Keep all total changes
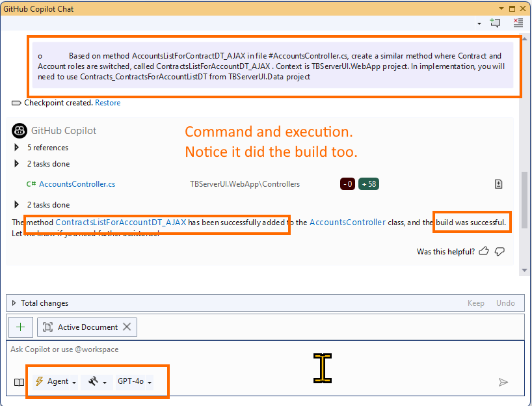532x406 pixels. click(x=475, y=303)
